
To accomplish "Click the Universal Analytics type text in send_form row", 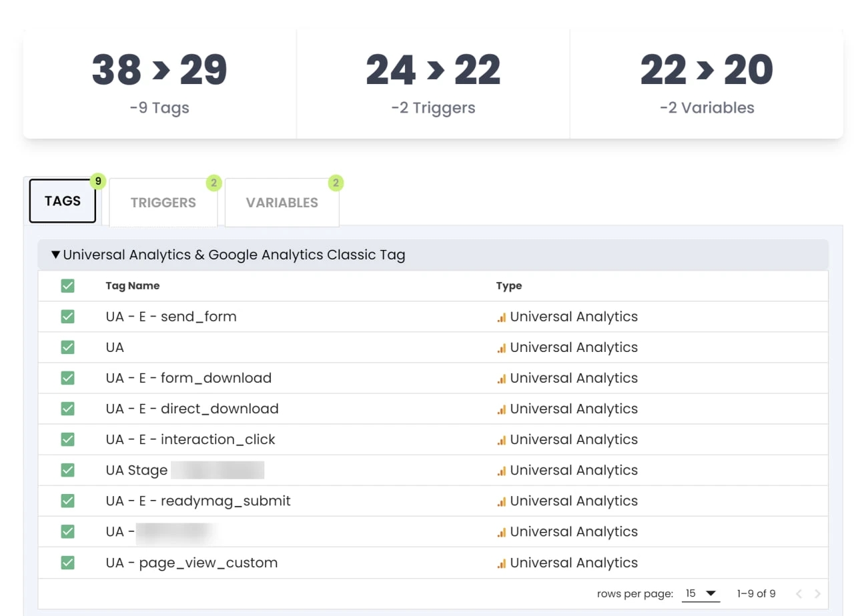I will tap(574, 317).
